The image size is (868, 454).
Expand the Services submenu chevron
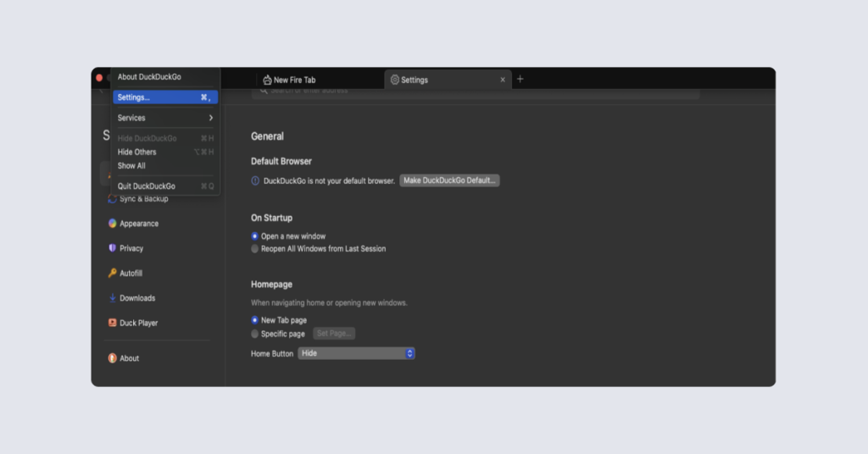click(x=210, y=118)
